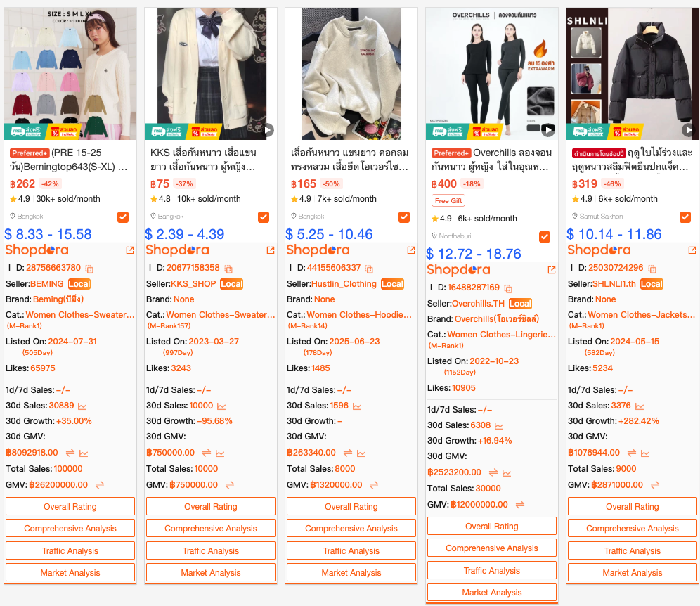
Task: Copy product ID 28756663780
Action: tap(89, 269)
